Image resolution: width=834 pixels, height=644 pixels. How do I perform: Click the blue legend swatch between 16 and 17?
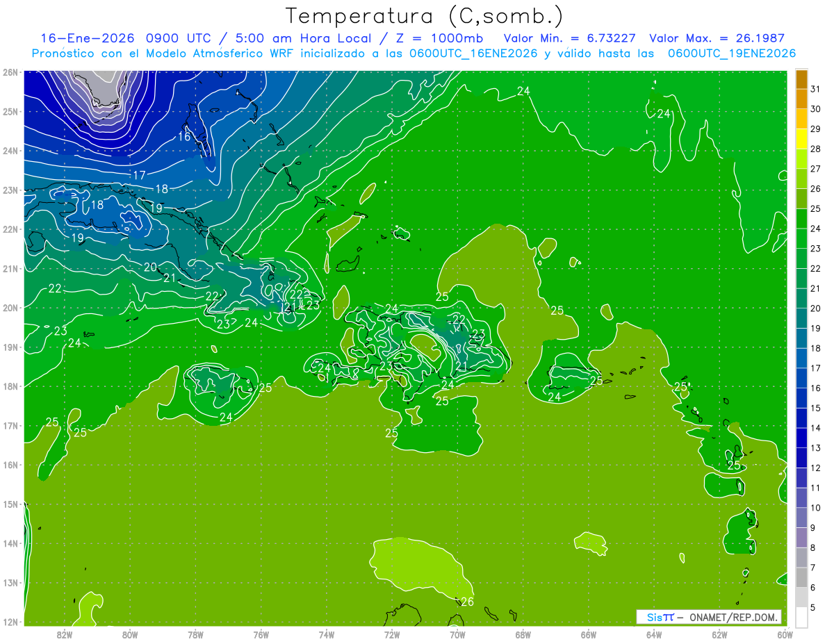point(801,378)
